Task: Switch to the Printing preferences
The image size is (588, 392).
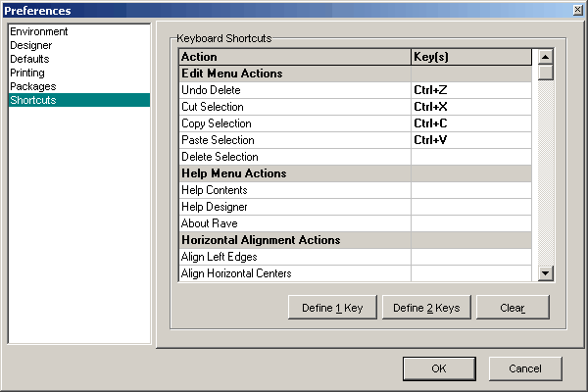Action: click(x=27, y=73)
